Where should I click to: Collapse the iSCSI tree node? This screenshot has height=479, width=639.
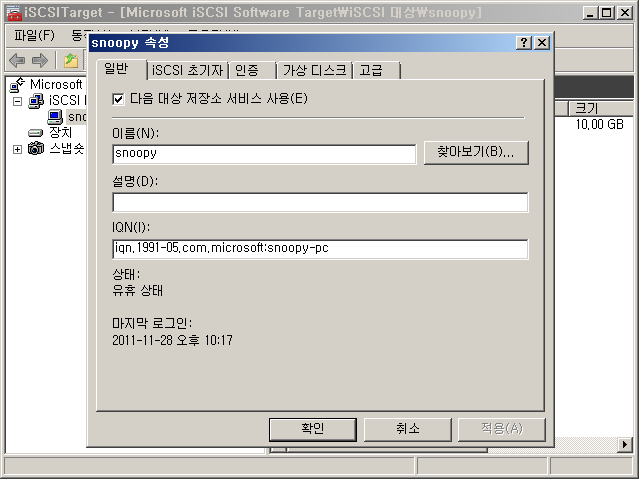point(17,101)
